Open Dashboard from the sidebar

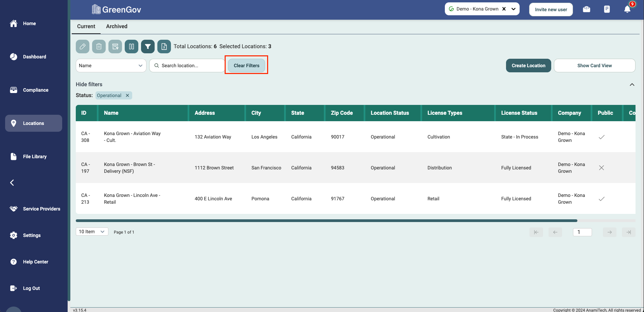34,57
